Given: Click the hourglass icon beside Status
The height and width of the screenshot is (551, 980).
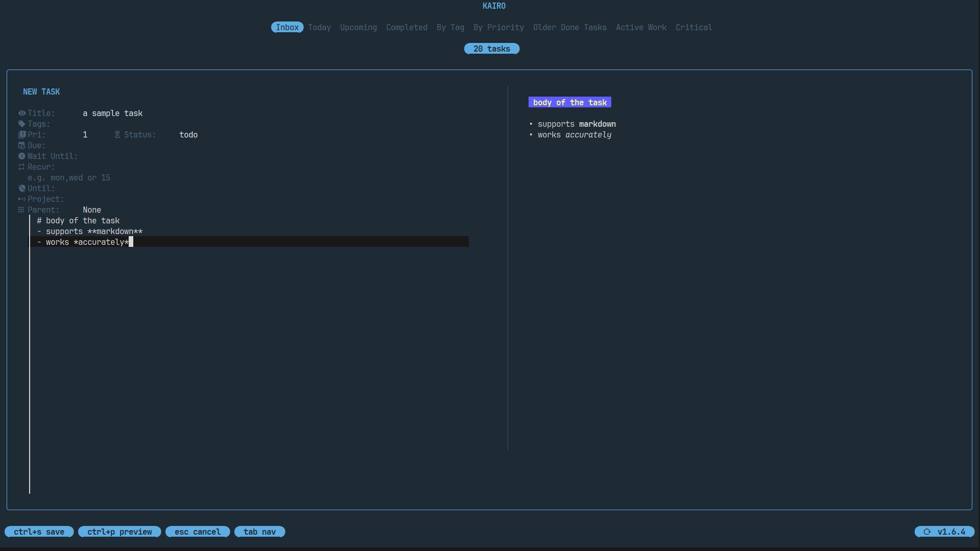Looking at the screenshot, I should (117, 135).
